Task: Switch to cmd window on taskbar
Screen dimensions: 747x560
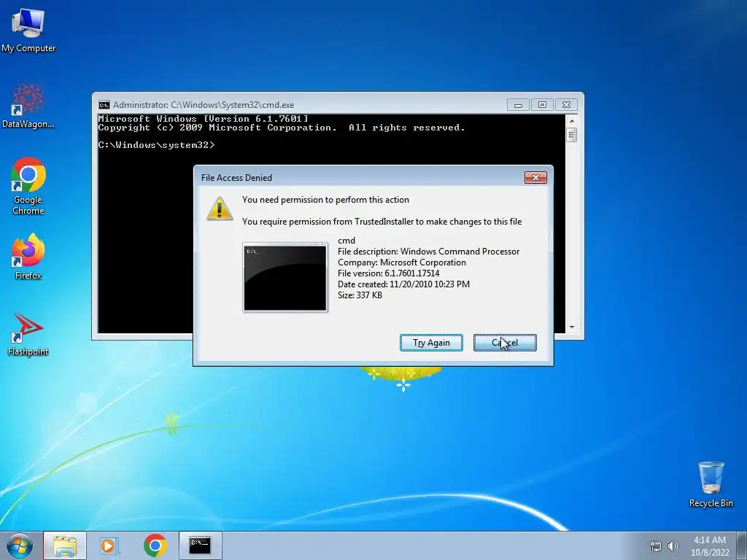Action: click(x=200, y=545)
